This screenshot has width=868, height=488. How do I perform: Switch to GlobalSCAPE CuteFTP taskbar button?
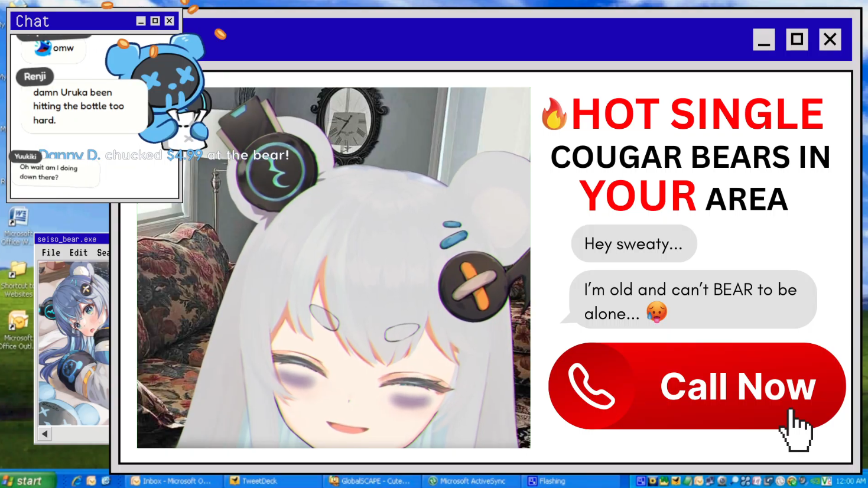click(x=372, y=481)
